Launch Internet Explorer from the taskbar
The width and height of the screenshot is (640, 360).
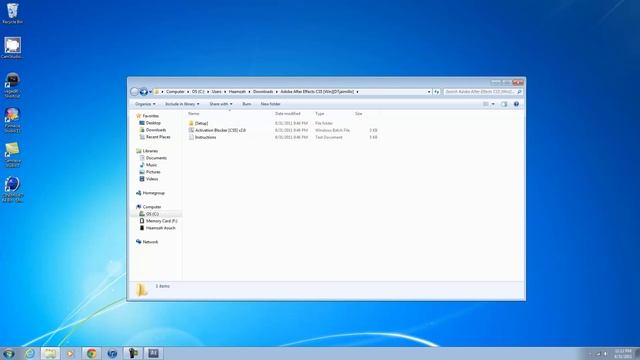pyautogui.click(x=30, y=353)
